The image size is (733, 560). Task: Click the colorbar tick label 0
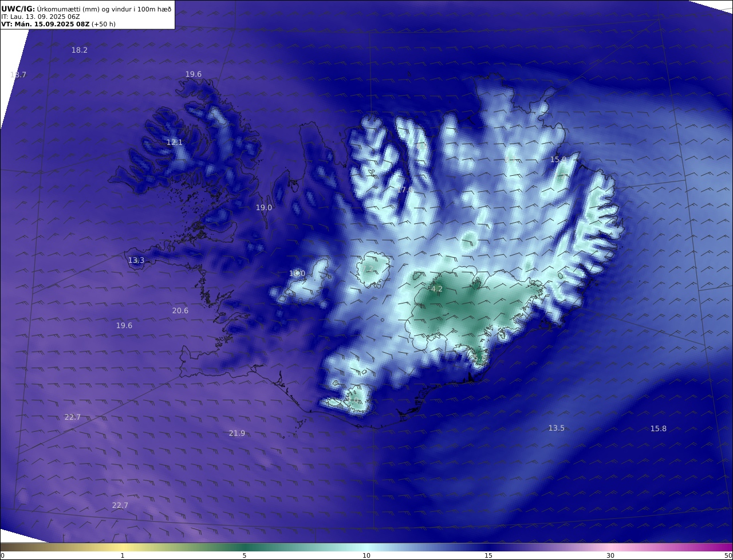[2, 555]
